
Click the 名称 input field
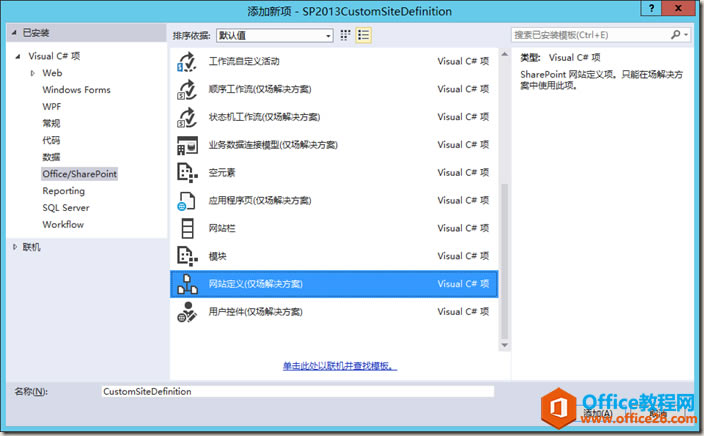click(x=298, y=392)
